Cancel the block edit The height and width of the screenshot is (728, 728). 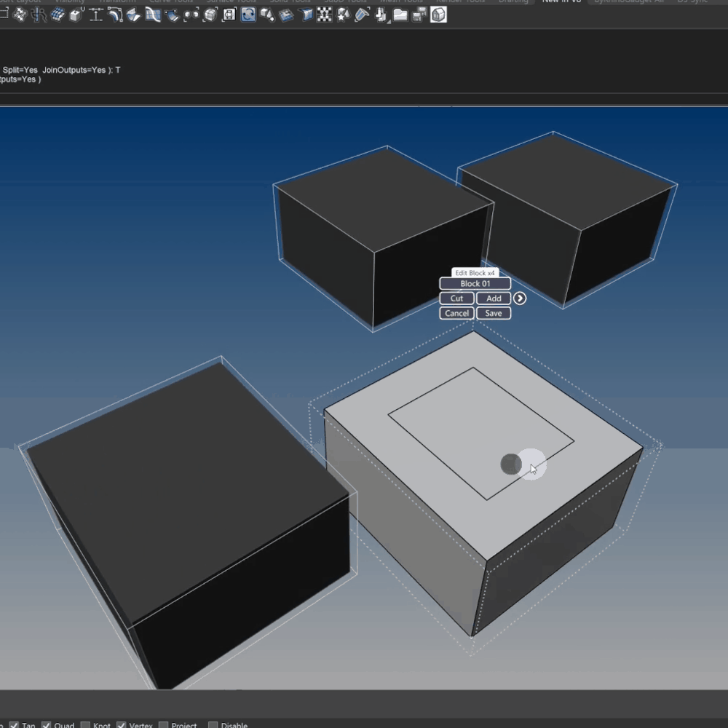pyautogui.click(x=456, y=313)
